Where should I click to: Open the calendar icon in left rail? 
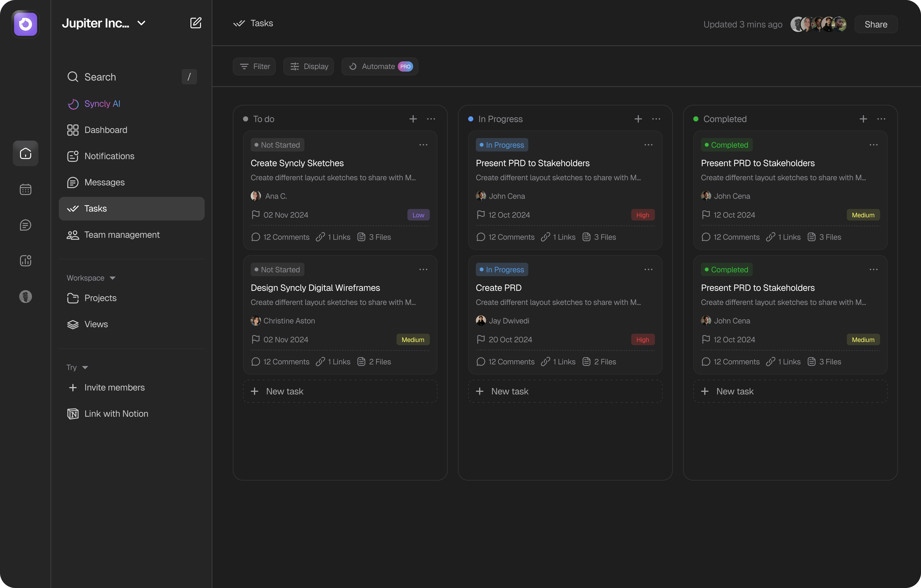pos(25,189)
